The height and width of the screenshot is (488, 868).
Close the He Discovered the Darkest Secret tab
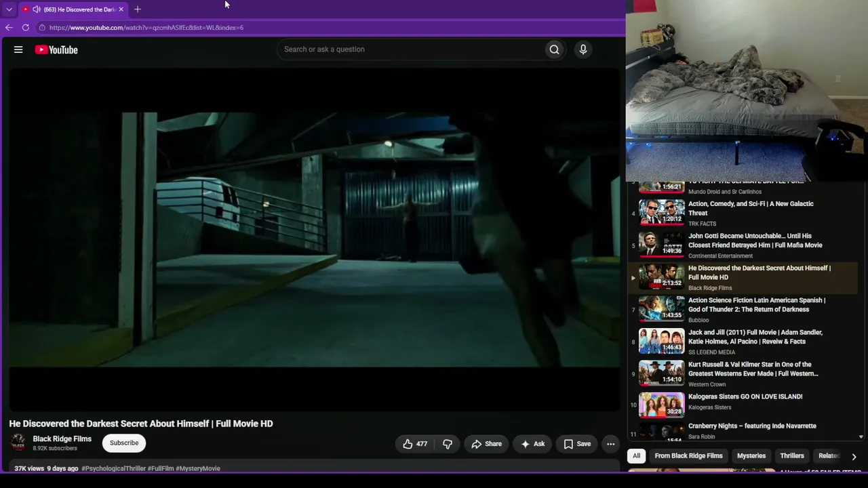point(121,9)
